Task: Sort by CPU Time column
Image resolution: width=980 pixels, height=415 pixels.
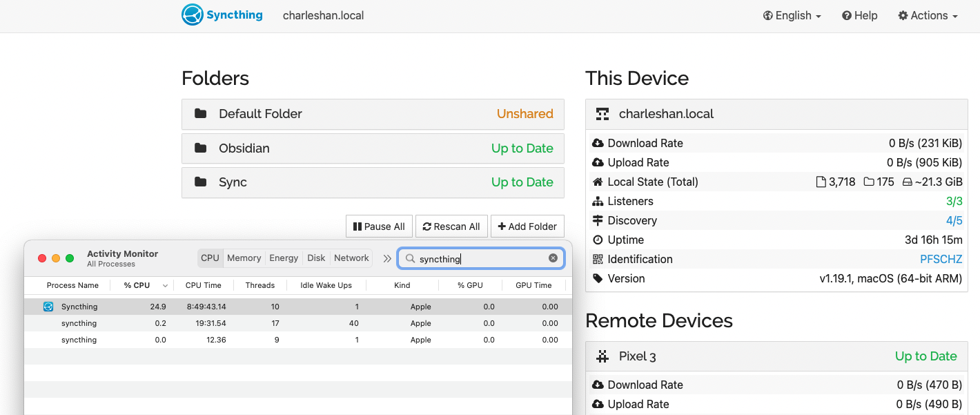Action: 204,285
